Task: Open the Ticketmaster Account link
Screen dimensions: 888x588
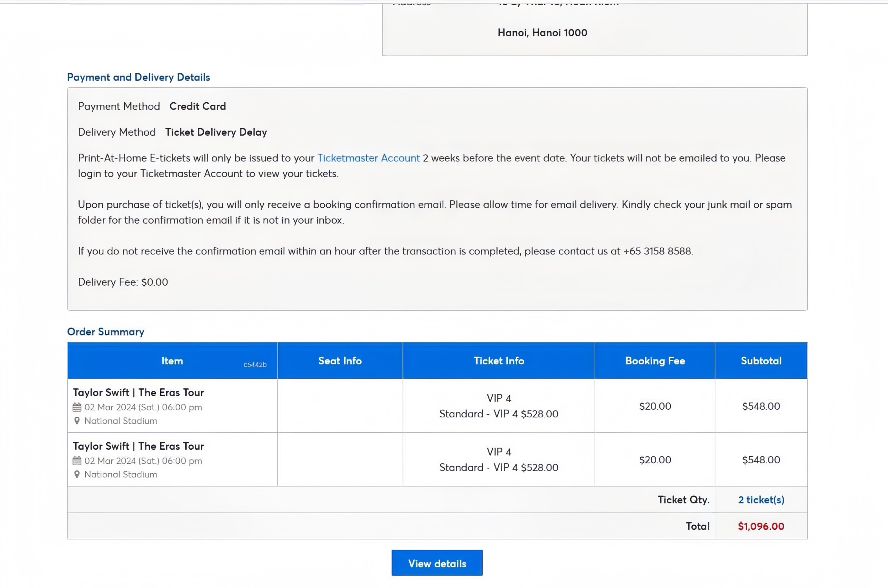Action: point(368,158)
